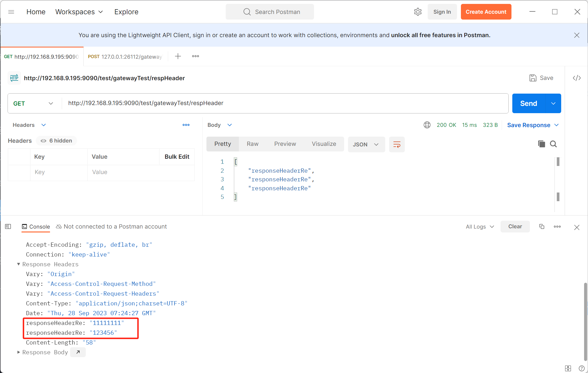
Task: Open the All Logs filter dropdown
Action: [x=480, y=227]
